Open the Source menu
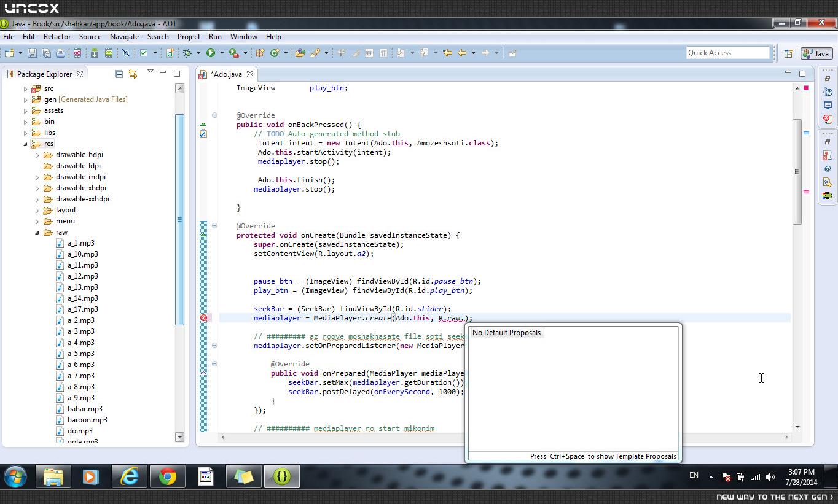The height and width of the screenshot is (504, 838). pyautogui.click(x=90, y=37)
